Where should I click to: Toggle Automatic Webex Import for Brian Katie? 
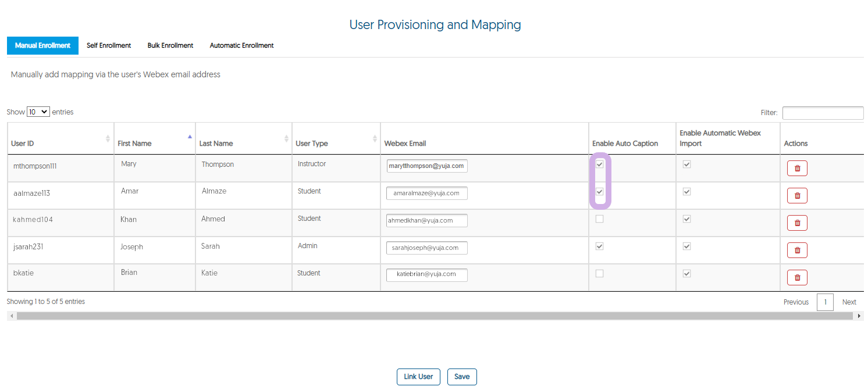686,273
